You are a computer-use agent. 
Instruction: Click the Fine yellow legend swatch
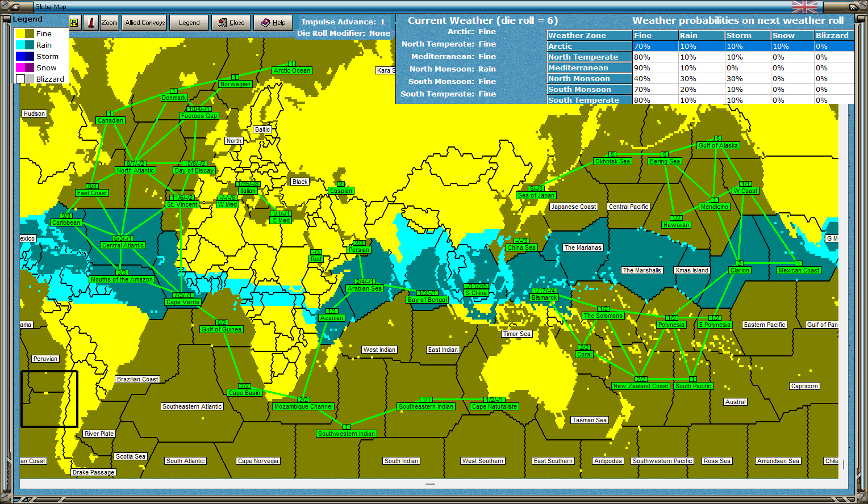25,34
